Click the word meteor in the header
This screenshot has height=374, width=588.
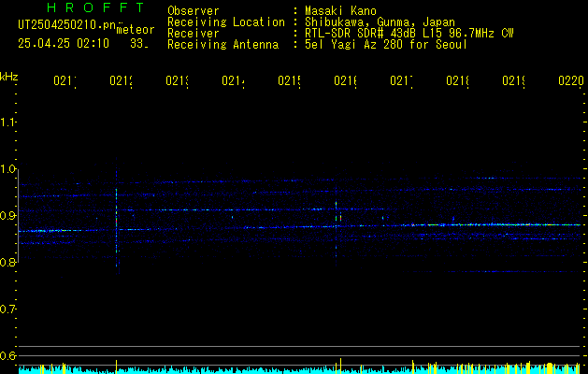click(136, 30)
